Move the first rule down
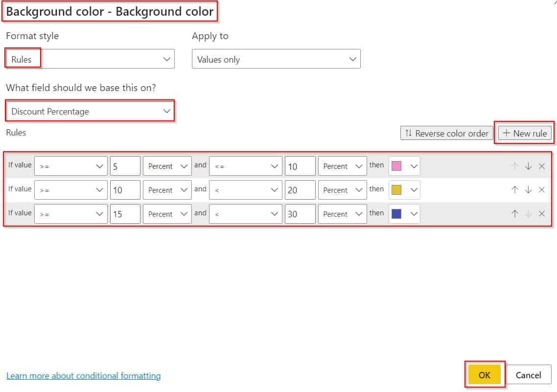The height and width of the screenshot is (392, 557). (528, 165)
